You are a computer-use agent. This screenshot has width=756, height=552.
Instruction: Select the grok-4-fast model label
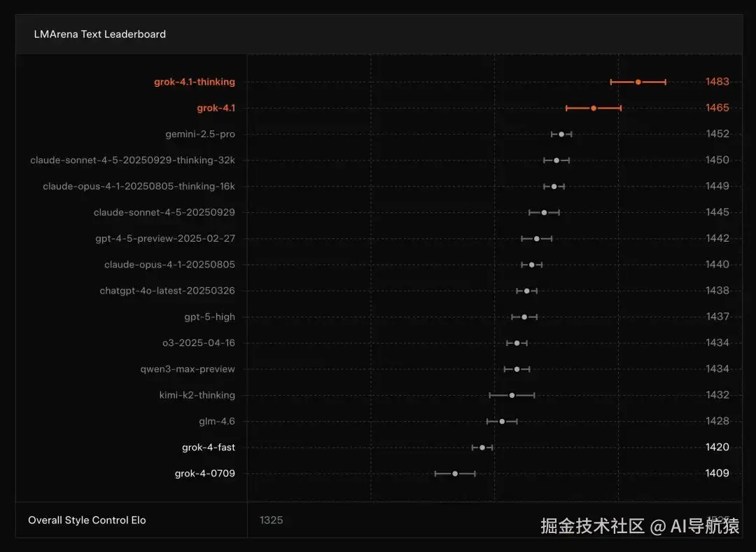209,448
